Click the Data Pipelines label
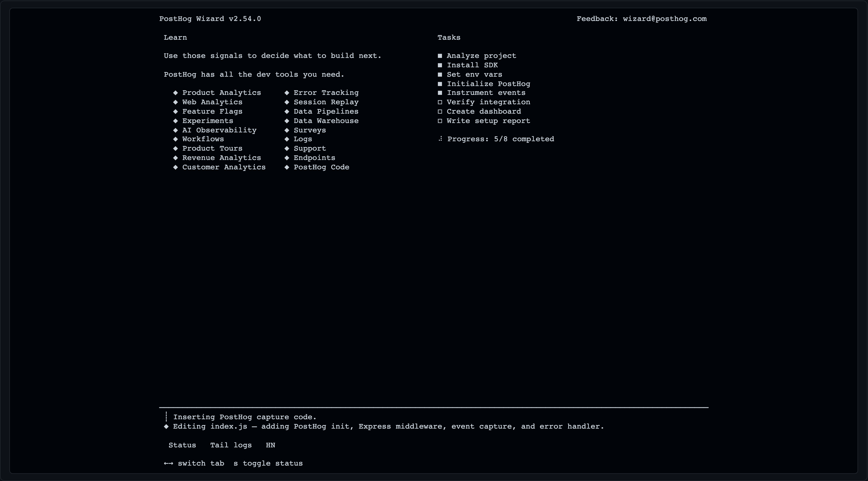The height and width of the screenshot is (481, 868). [x=326, y=112]
